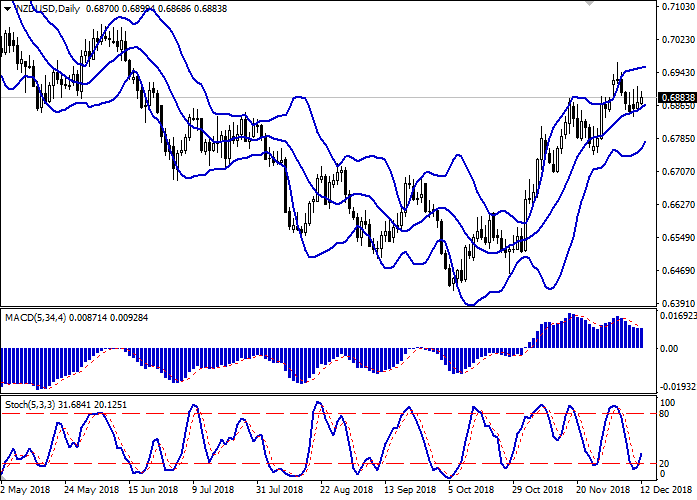
Task: Click the 13 Sep 2018 date label
Action: [410, 490]
